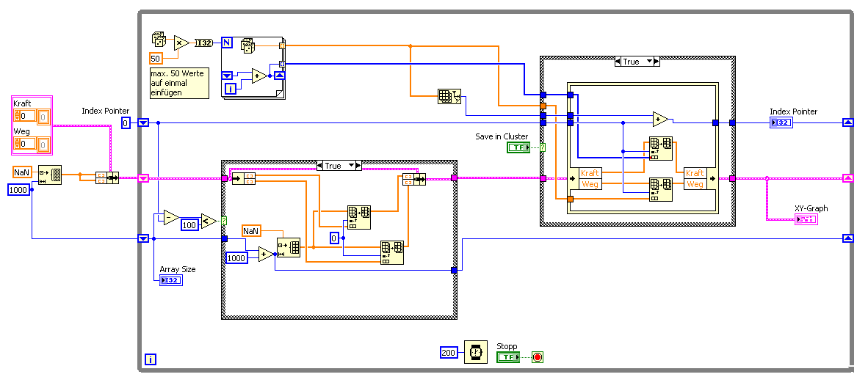The width and height of the screenshot is (868, 388).
Task: Click the Initialize Array node in the left case
Action: [289, 248]
